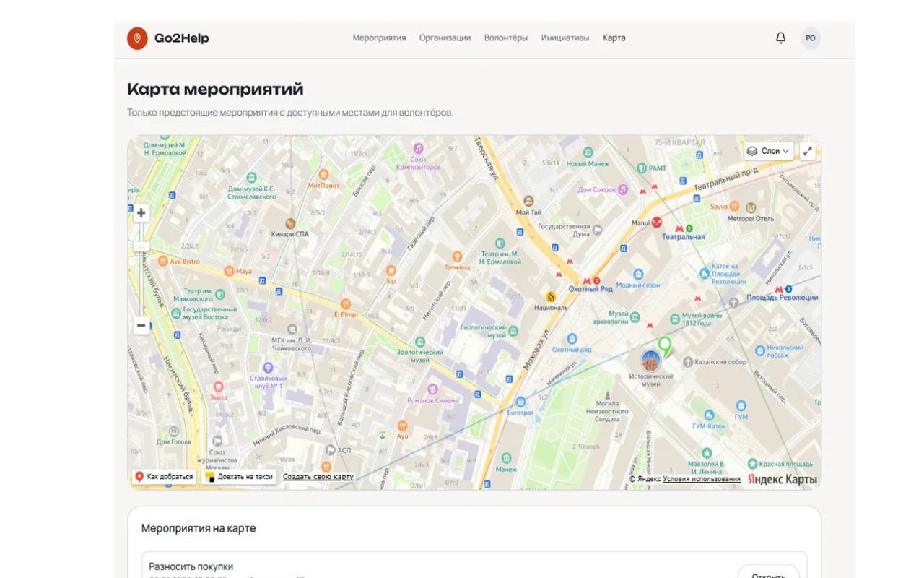Click the Eurospar store marker
The height and width of the screenshot is (578, 924).
point(520,402)
